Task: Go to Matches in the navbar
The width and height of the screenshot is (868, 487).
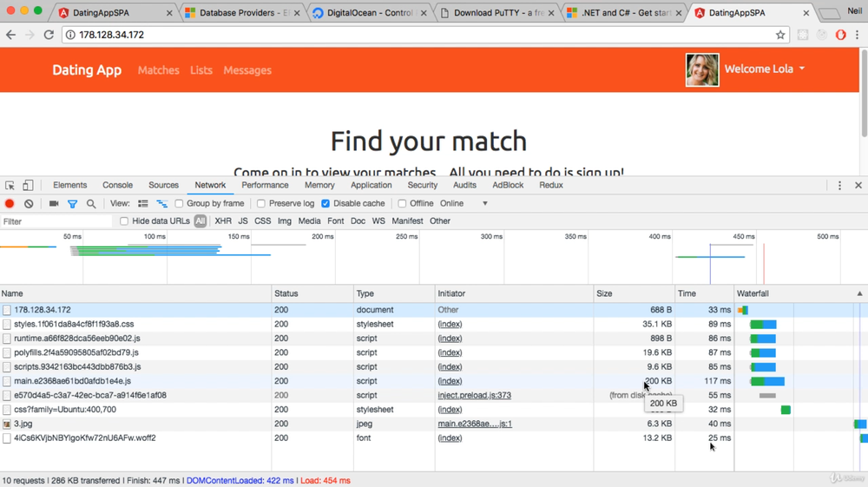Action: coord(158,70)
